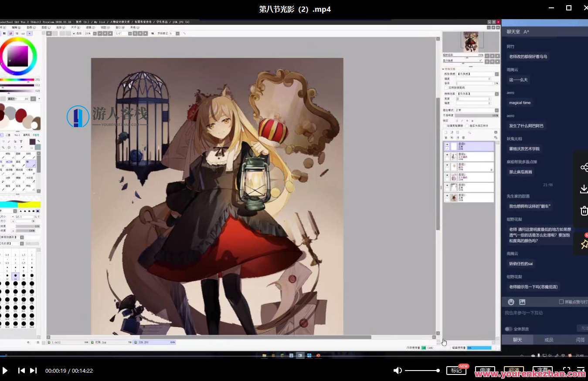Play the video

point(5,371)
